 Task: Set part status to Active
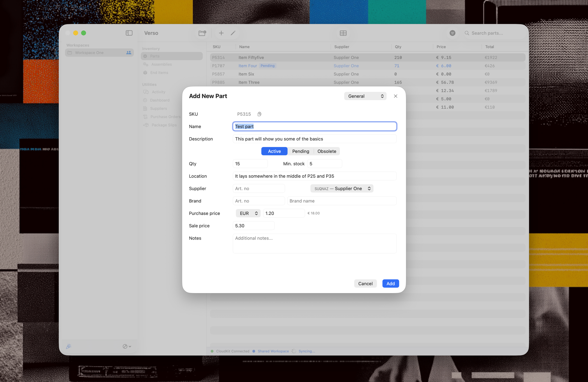point(274,151)
